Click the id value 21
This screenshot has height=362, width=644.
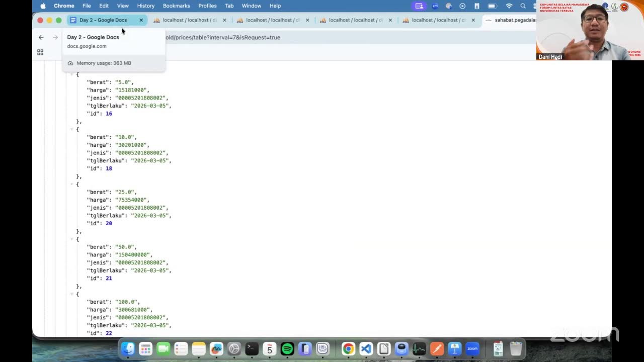[x=109, y=278]
